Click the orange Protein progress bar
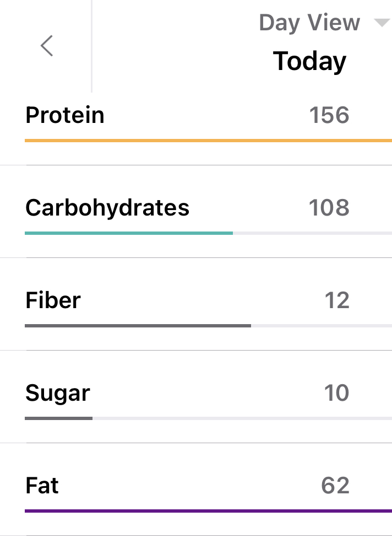This screenshot has height=538, width=392. pyautogui.click(x=208, y=141)
